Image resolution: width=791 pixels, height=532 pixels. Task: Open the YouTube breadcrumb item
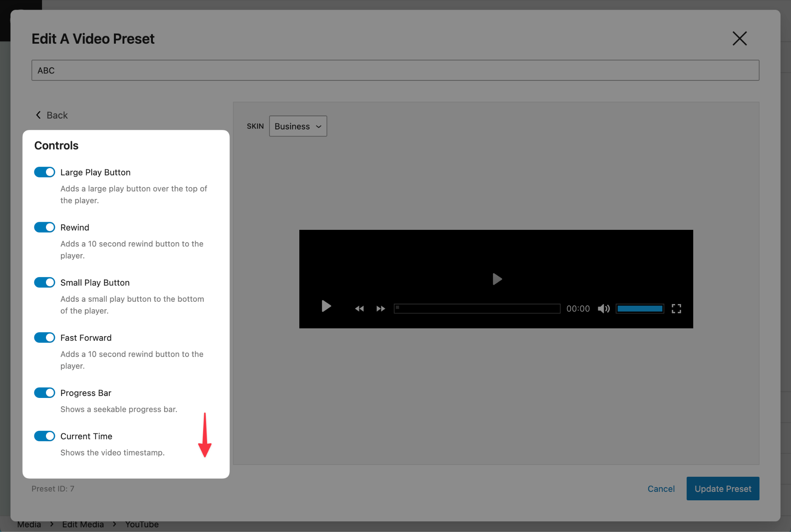click(141, 524)
